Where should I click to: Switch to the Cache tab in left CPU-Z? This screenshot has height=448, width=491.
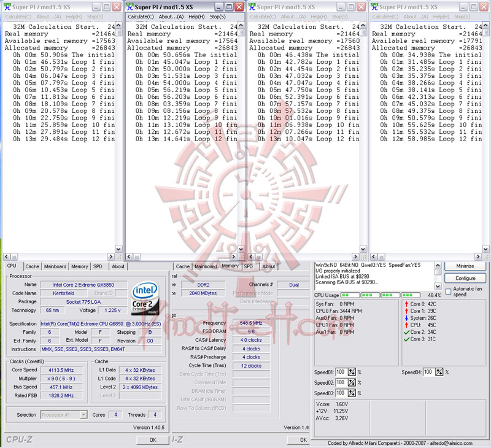[x=32, y=266]
